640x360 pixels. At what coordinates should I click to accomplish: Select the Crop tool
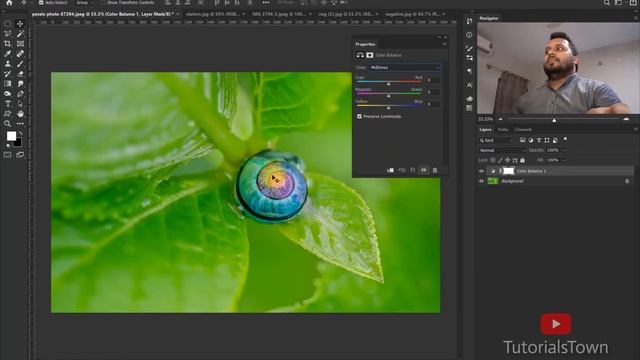pos(7,44)
